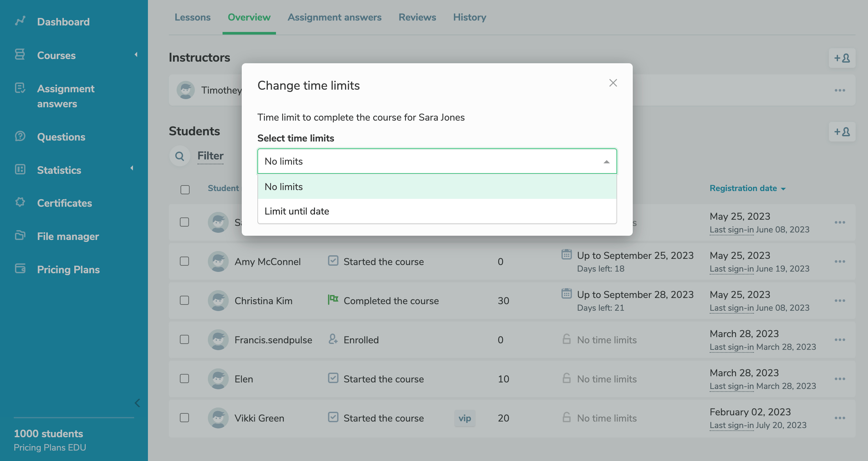
Task: Expand the Courses sidebar submenu arrow
Action: 136,55
